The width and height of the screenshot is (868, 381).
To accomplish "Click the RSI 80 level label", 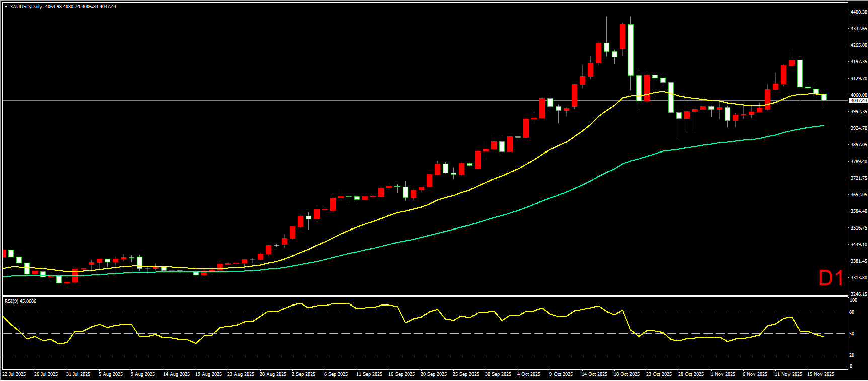I will click(852, 312).
